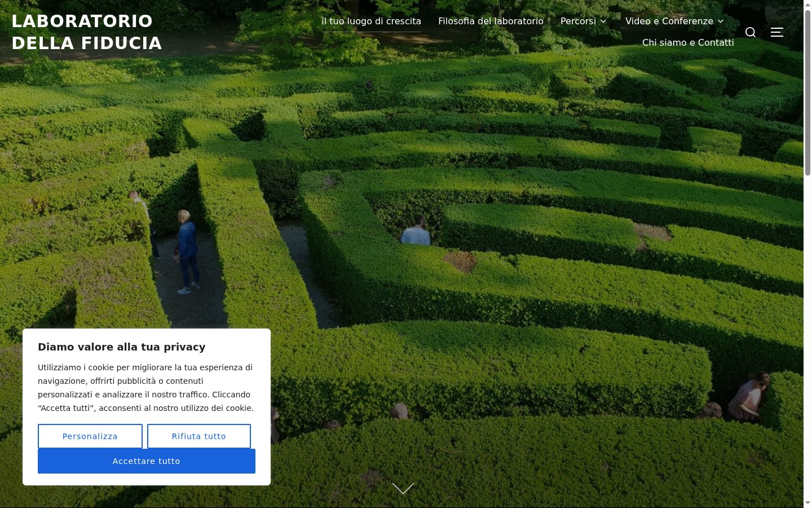Click the 'Diamo valore alla tua privacy' heading
Screen dimensions: 812x508
click(x=122, y=347)
